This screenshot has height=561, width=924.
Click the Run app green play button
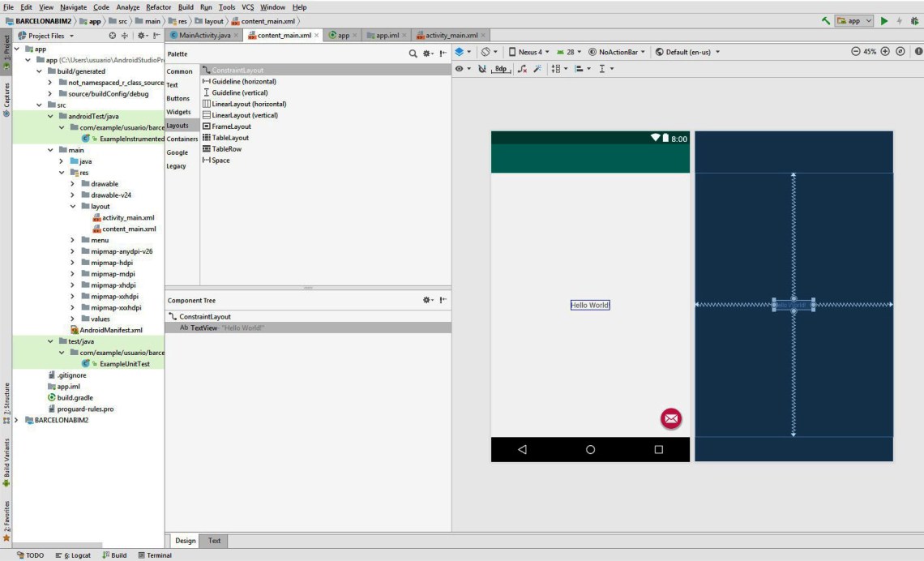[x=884, y=21]
